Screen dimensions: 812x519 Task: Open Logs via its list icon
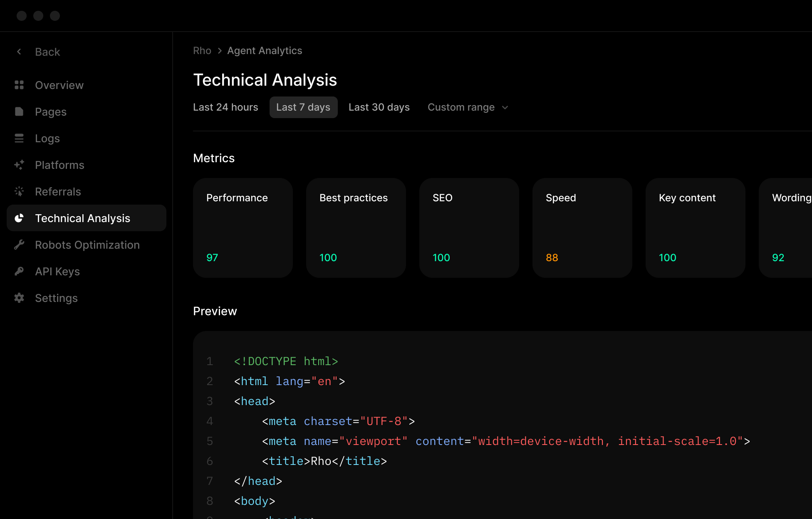(x=19, y=138)
